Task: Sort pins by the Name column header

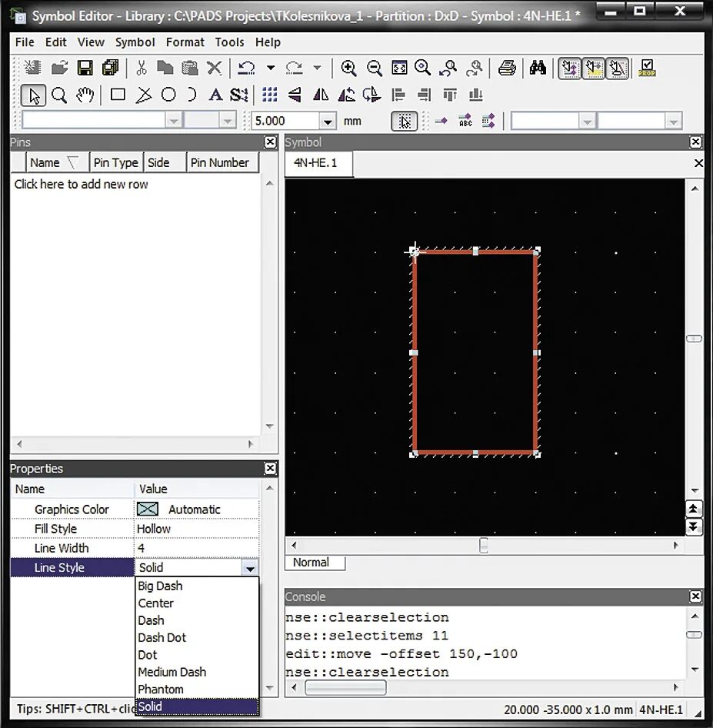Action: (x=57, y=163)
